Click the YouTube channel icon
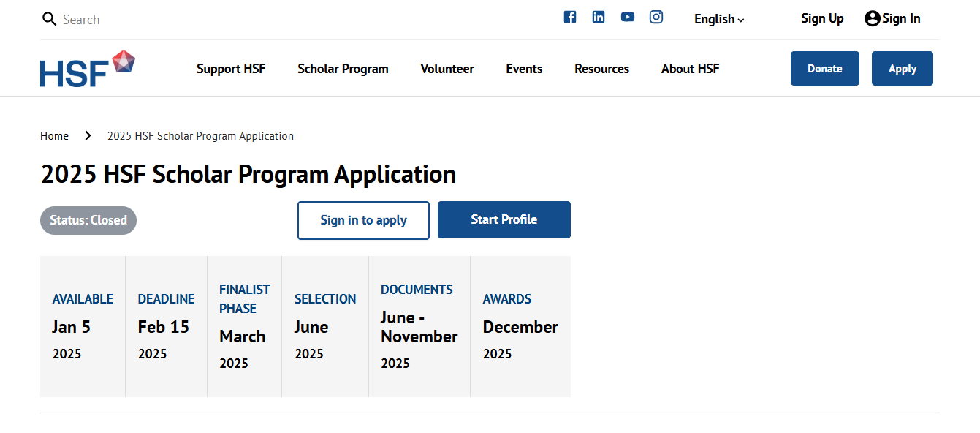Screen dimensions: 980x433 [x=627, y=17]
